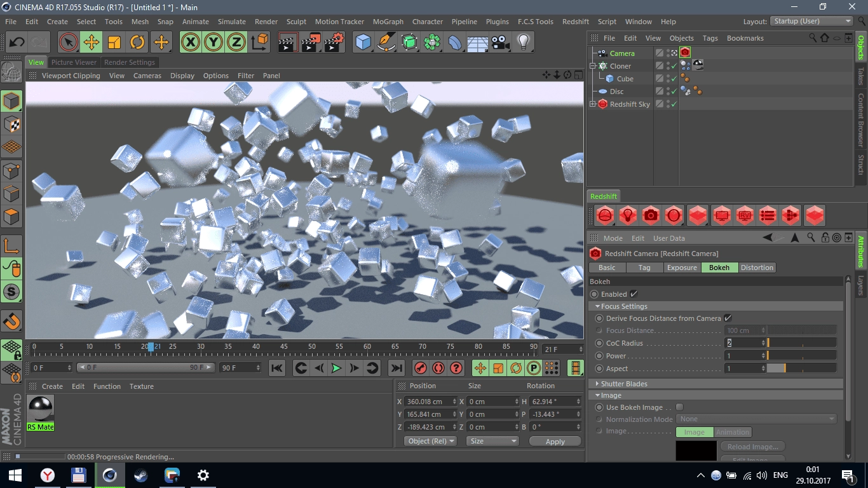Toggle Redshift Sky enable checkmark
868x488 pixels.
[674, 104]
